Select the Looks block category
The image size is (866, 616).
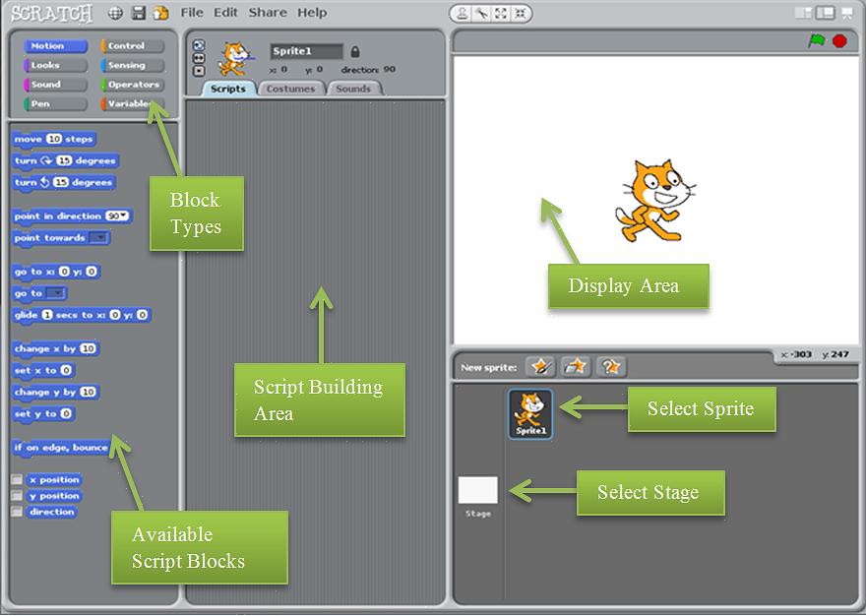45,65
